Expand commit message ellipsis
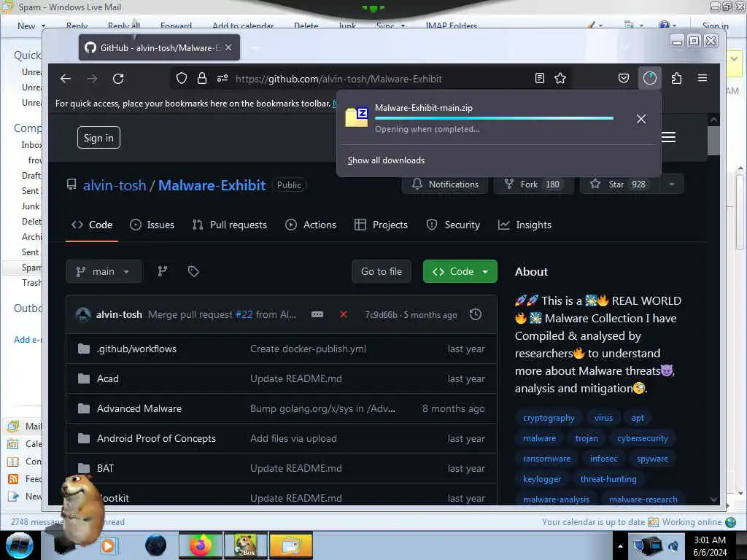Screen dimensions: 747x560 tap(317, 314)
